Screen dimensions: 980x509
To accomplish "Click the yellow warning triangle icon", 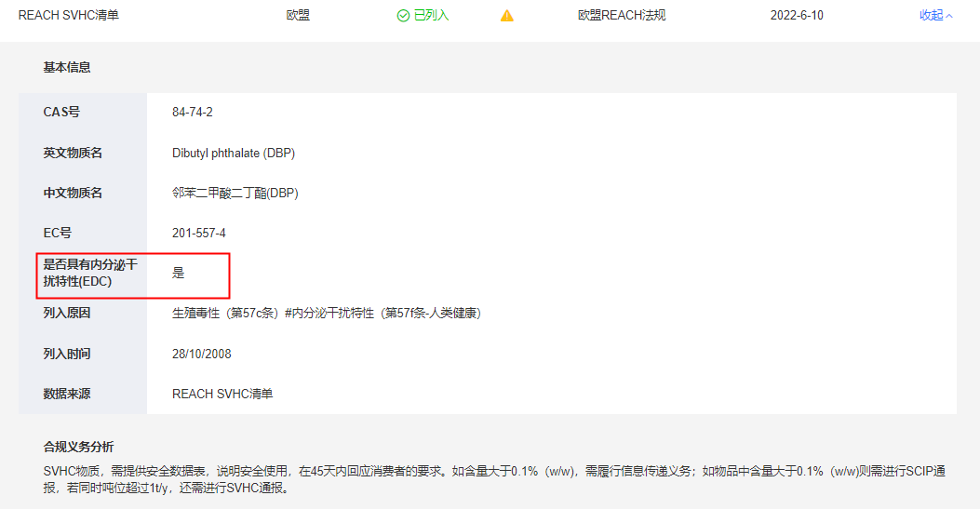I will [507, 16].
